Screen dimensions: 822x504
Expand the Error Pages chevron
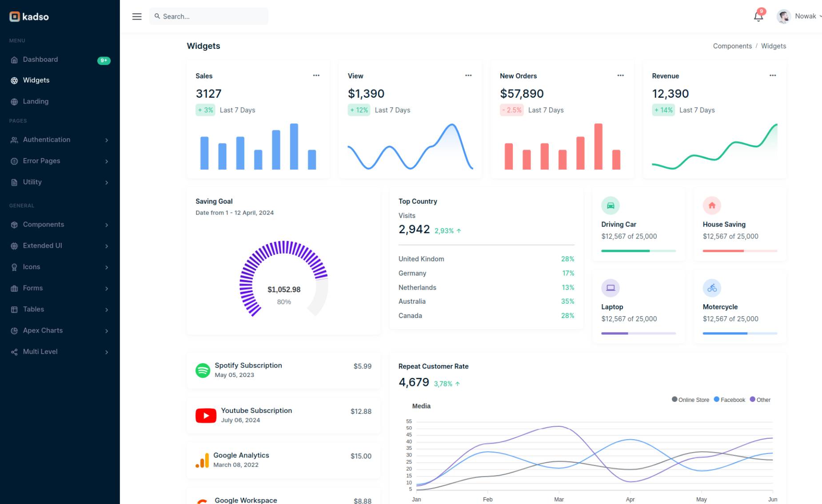[x=107, y=162]
